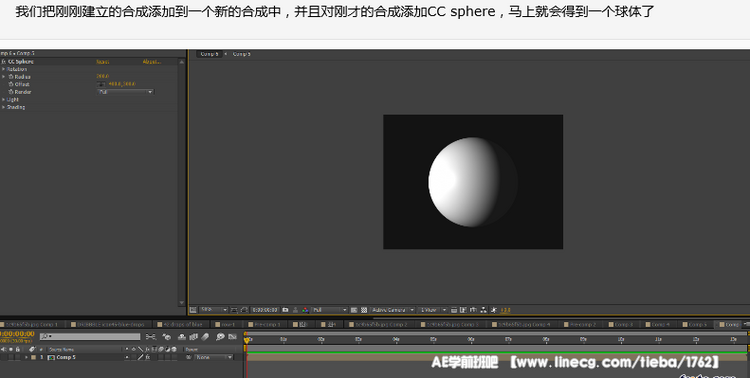Image resolution: width=750 pixels, height=378 pixels.
Task: Click the Effect Controls scrollbar up arrow
Action: (x=181, y=62)
